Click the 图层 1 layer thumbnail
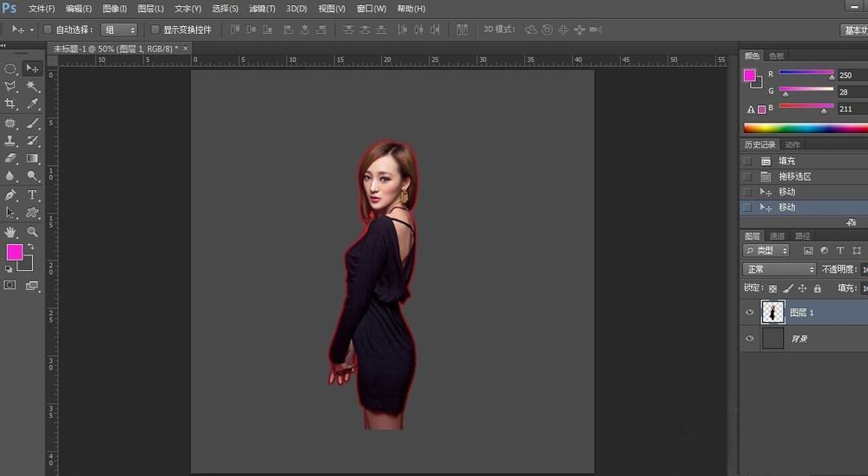 [773, 312]
